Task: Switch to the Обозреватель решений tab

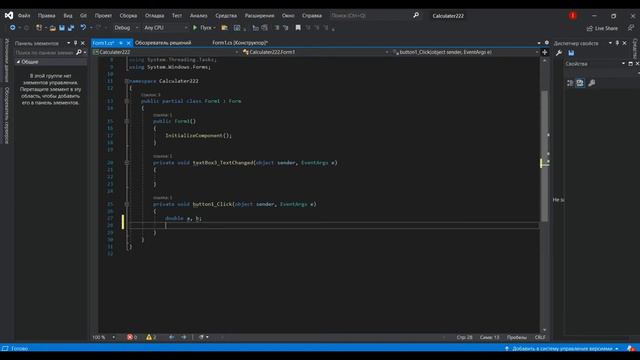Action: click(x=163, y=43)
